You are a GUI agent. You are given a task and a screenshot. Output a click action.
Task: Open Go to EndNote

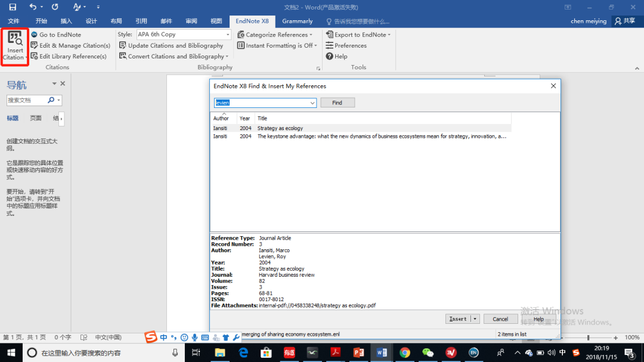56,35
